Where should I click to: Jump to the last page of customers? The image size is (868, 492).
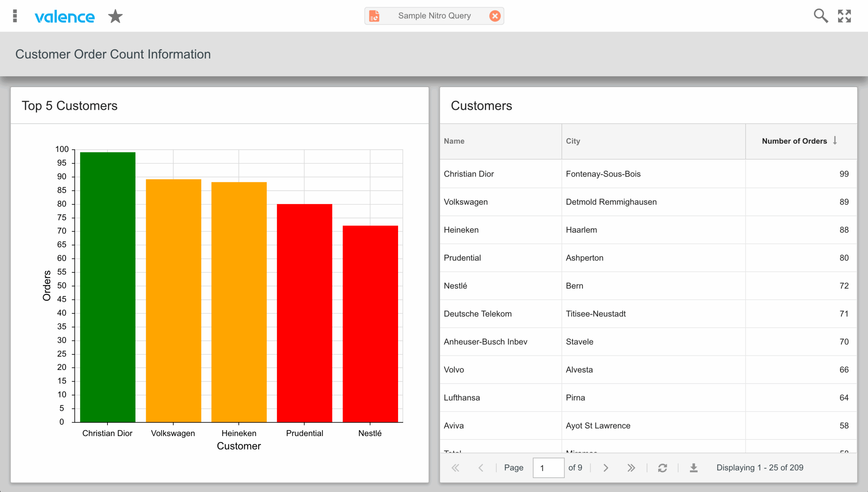[631, 468]
